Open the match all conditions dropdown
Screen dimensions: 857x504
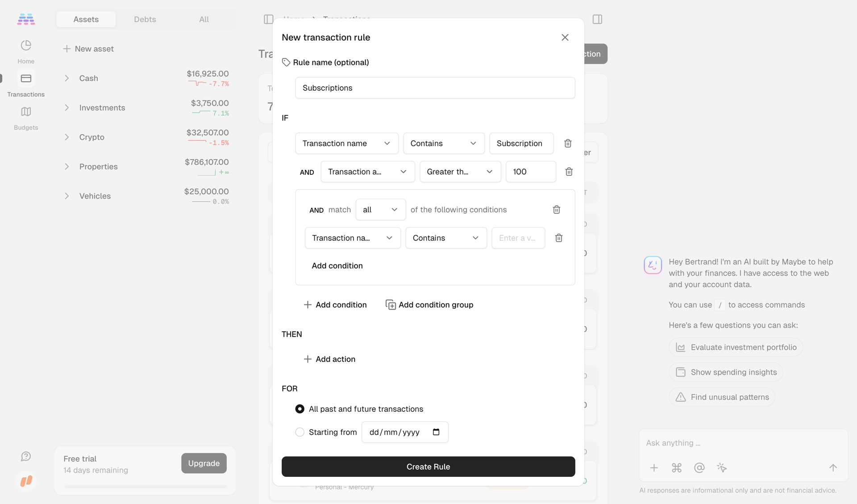[380, 209]
